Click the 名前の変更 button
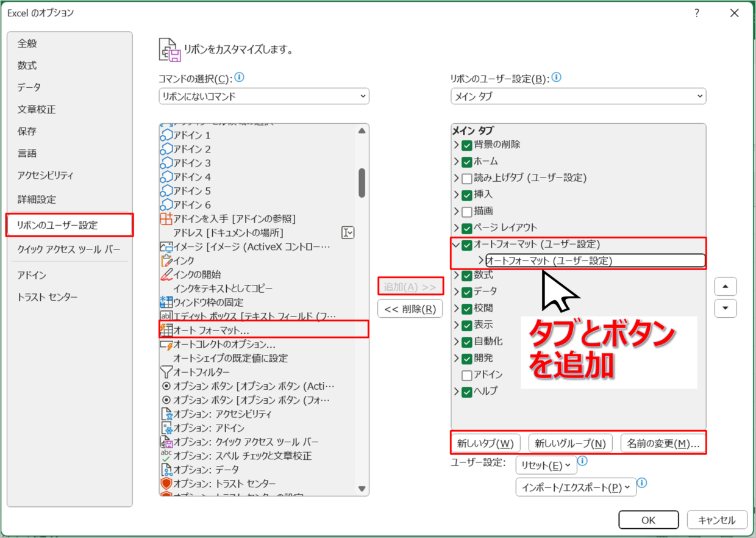Image resolution: width=756 pixels, height=538 pixels. 663,443
